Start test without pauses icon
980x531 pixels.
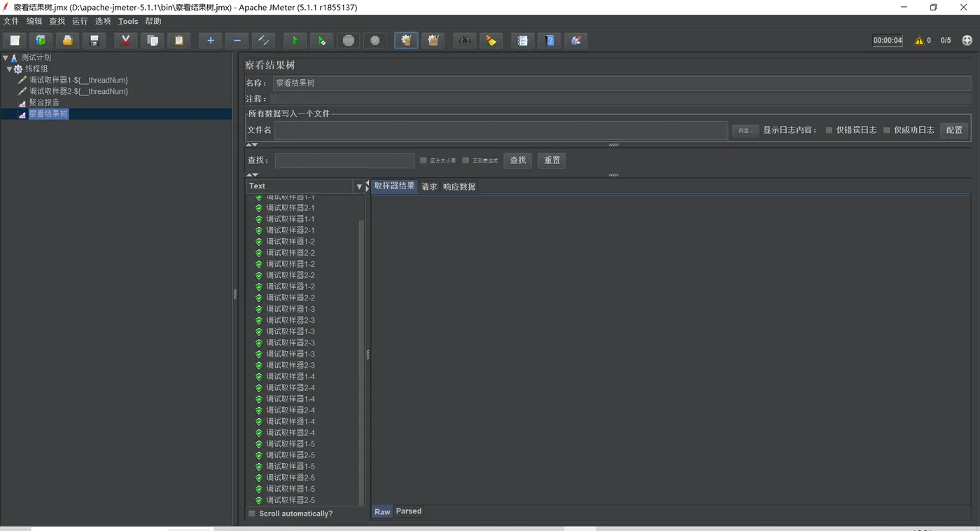[x=322, y=41]
